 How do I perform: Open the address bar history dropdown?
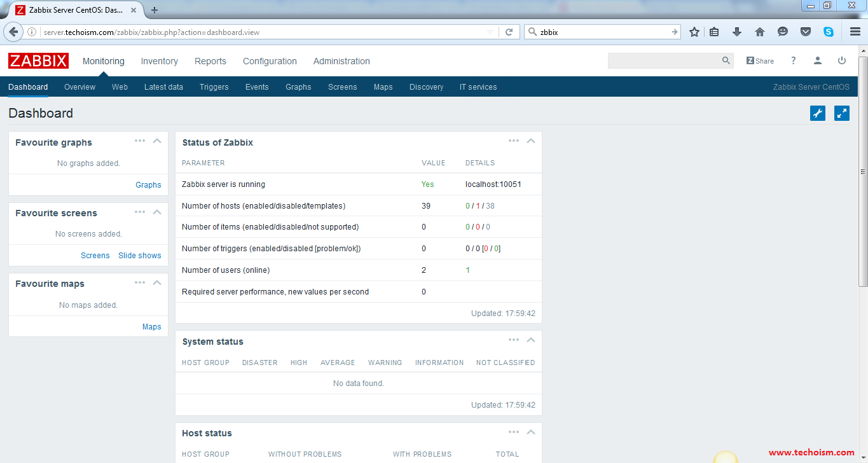[x=490, y=32]
